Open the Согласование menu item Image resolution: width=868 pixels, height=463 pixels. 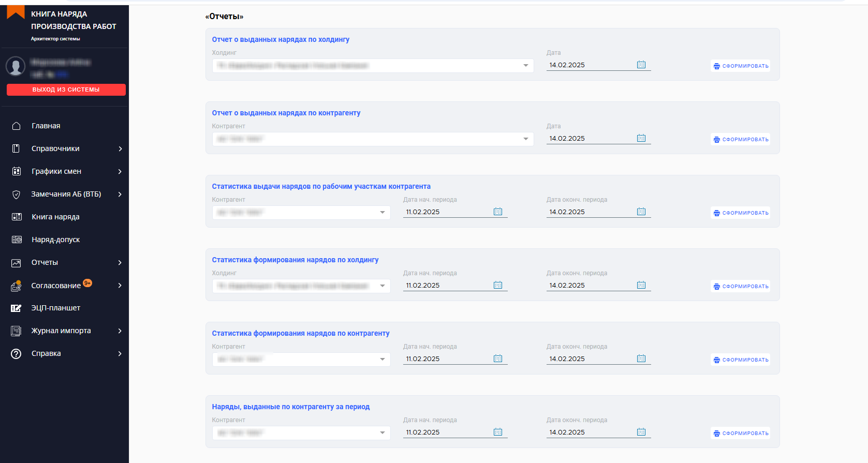56,286
